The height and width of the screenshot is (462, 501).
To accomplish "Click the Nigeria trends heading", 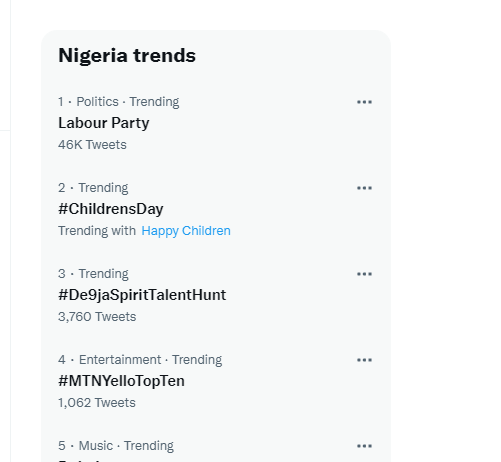I will 127,55.
